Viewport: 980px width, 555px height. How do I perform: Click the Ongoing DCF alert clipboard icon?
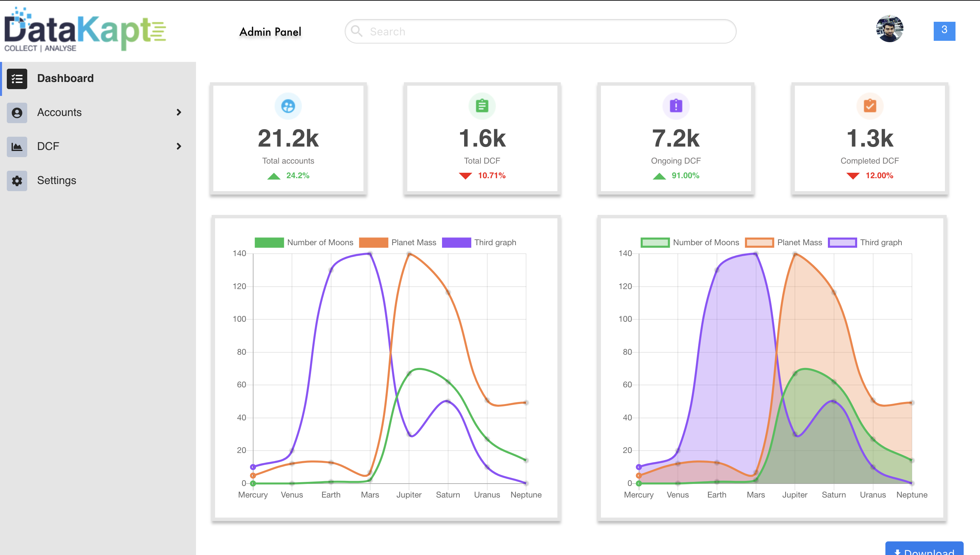click(676, 106)
